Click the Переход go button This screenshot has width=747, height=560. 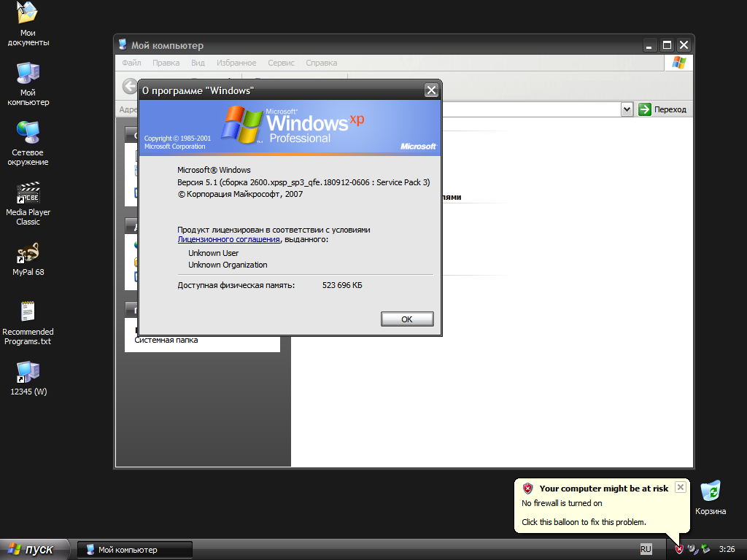(662, 109)
